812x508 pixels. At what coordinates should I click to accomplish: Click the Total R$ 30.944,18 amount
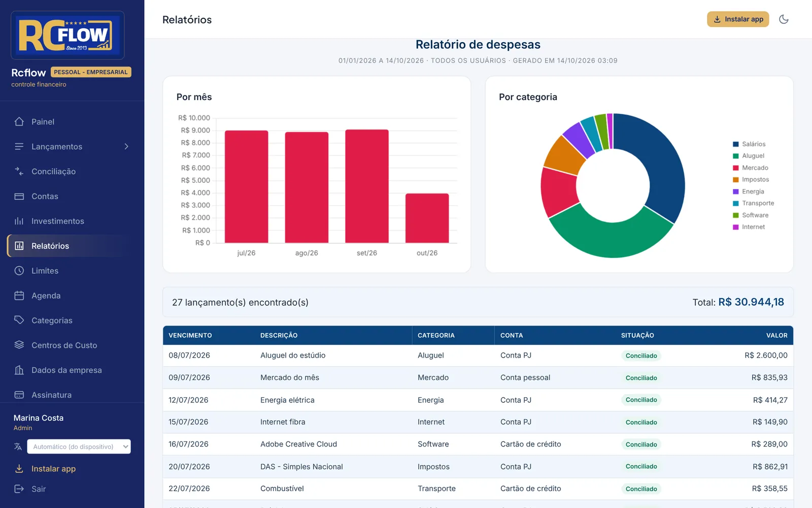point(751,302)
